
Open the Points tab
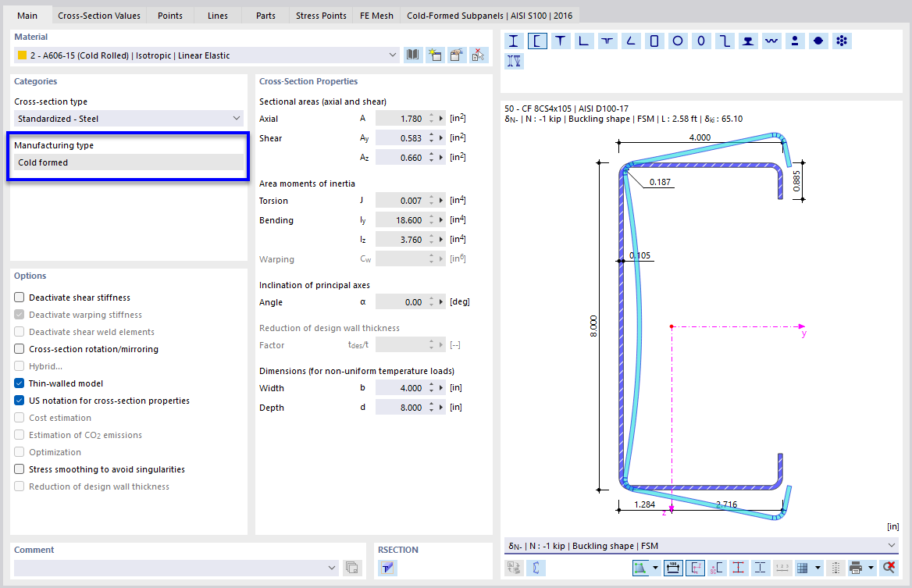pos(170,16)
